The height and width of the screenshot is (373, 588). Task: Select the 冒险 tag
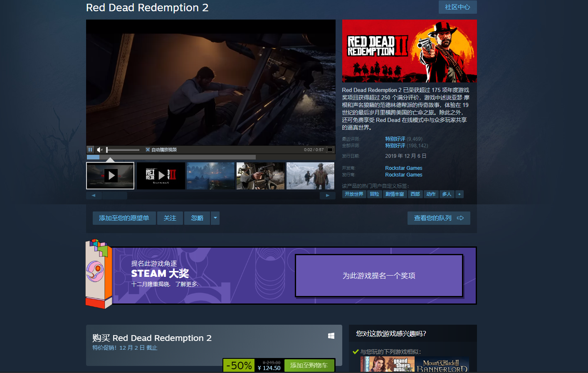point(374,194)
